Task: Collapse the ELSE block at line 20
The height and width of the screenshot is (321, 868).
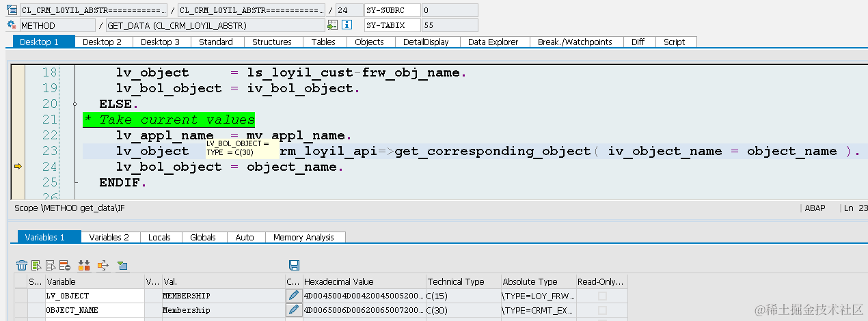Action: tap(74, 104)
